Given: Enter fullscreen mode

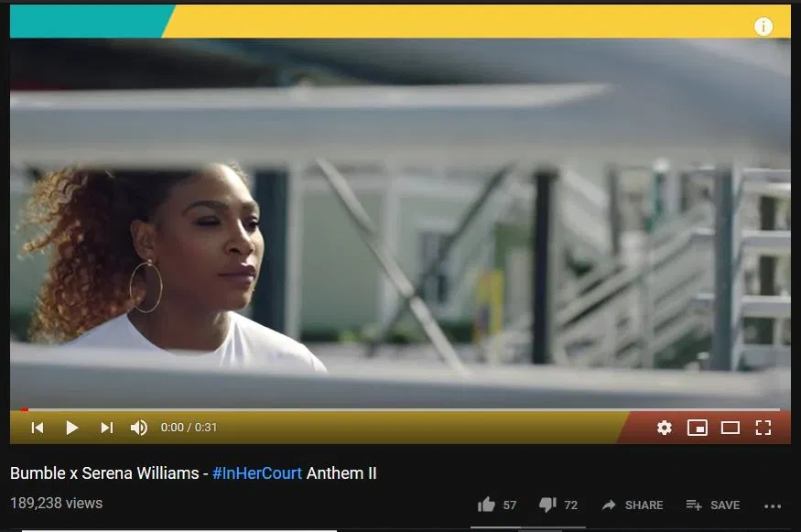Looking at the screenshot, I should [763, 428].
